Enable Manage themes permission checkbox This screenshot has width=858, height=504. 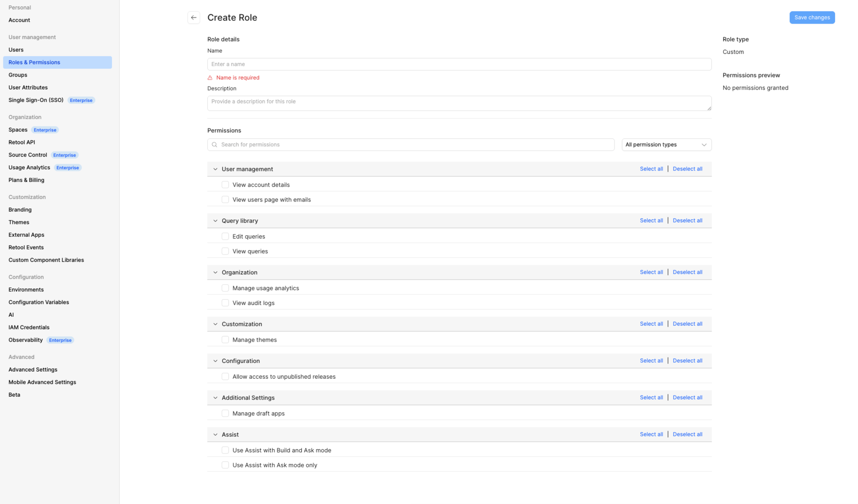point(225,340)
